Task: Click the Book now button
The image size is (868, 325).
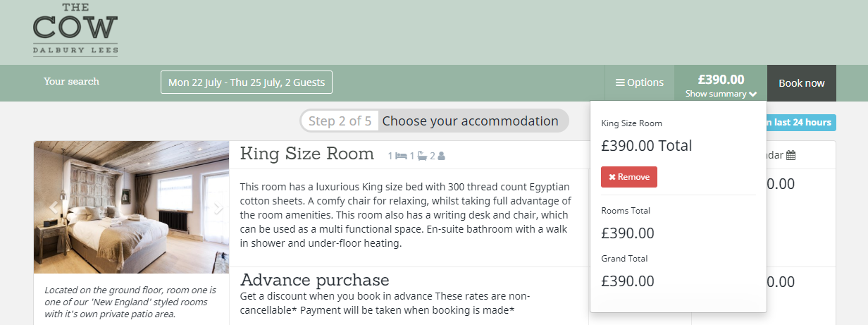Action: (x=802, y=83)
